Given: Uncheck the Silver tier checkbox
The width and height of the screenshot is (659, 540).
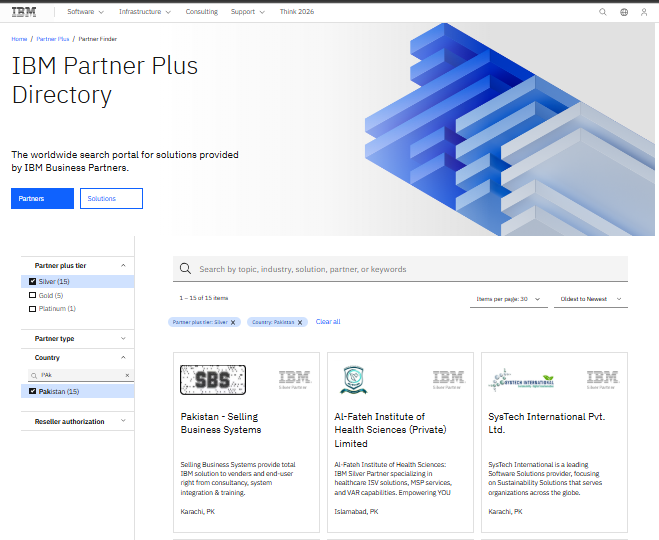Looking at the screenshot, I should (33, 282).
